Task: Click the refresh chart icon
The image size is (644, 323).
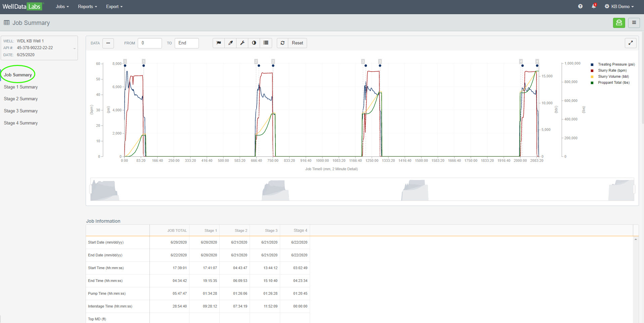Action: pyautogui.click(x=283, y=43)
